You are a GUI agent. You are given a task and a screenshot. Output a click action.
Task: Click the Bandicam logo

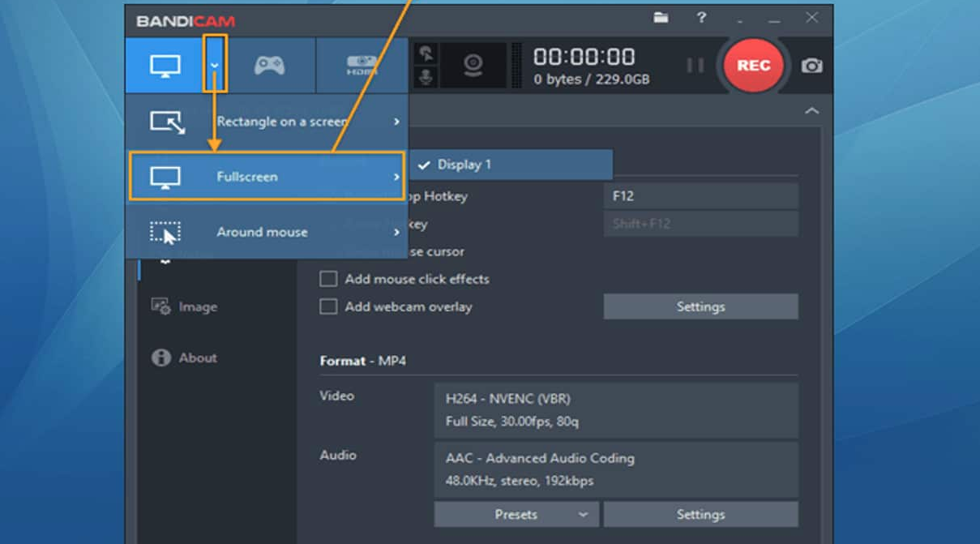186,21
